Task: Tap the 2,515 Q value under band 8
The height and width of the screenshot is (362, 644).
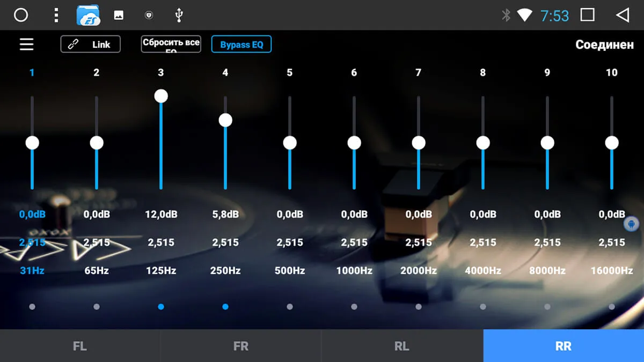Action: 483,242
